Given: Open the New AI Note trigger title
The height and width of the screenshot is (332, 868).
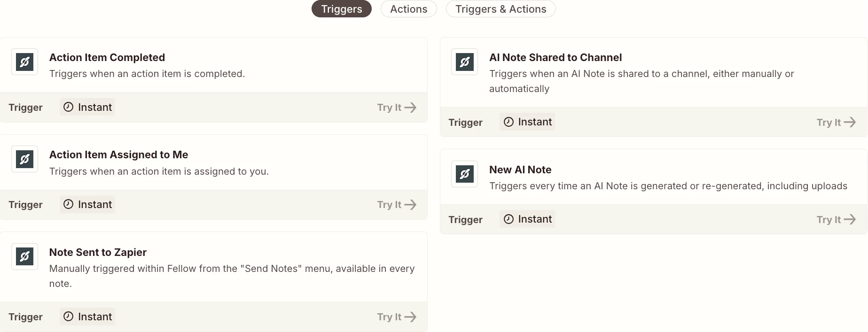Looking at the screenshot, I should point(520,170).
